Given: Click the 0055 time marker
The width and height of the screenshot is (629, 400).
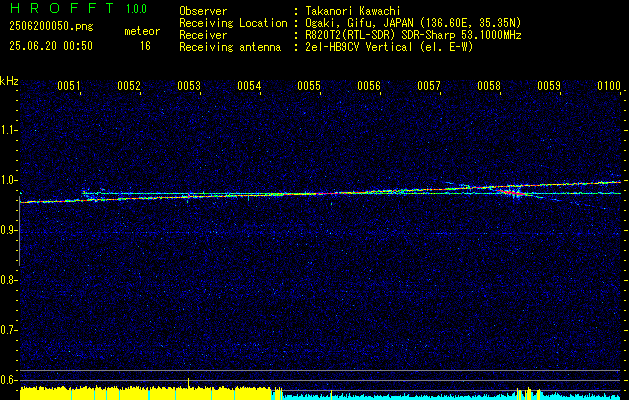Looking at the screenshot, I should (x=309, y=85).
